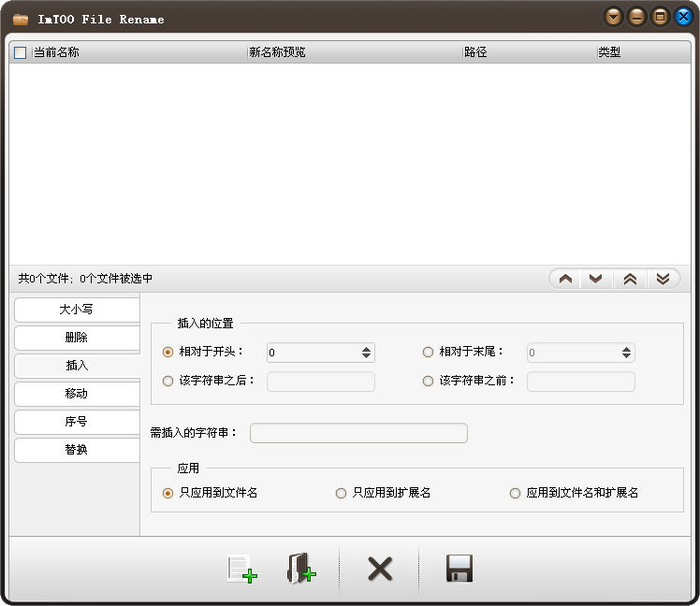Click the add folder icon

pyautogui.click(x=301, y=568)
